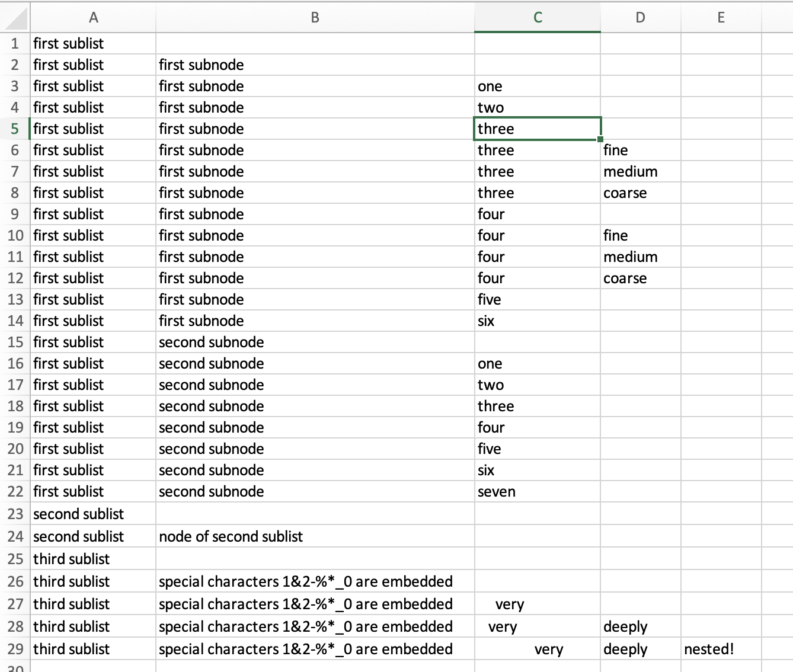Click cell C21 containing 'six'
Screen dimensions: 793x672
coord(538,470)
